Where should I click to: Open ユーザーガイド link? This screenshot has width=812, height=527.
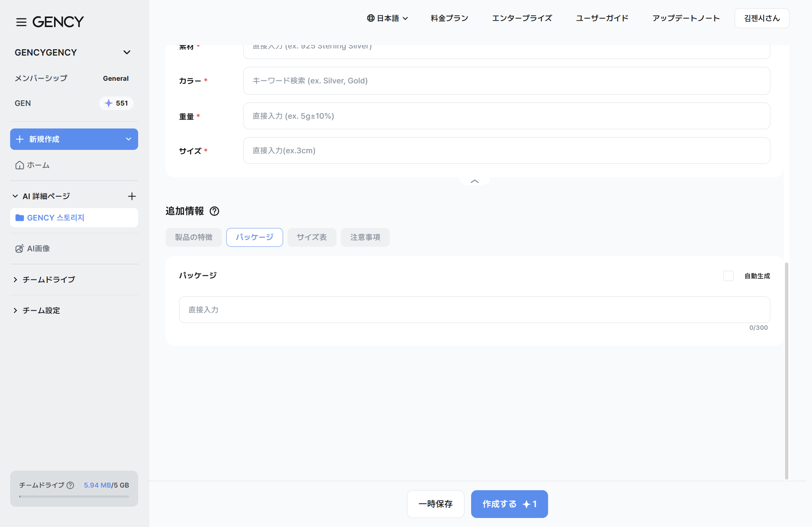[602, 18]
